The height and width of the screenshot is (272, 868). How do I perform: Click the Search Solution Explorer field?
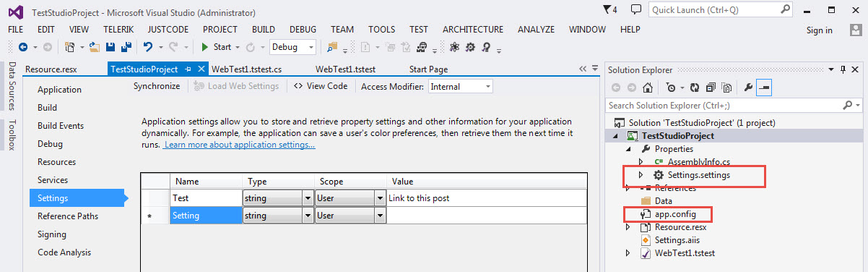[x=729, y=106]
